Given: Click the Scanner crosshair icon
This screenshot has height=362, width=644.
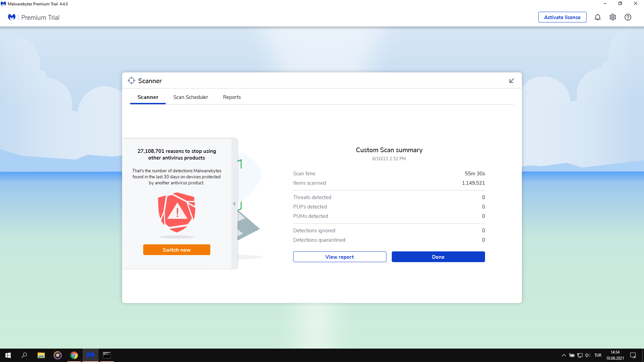Looking at the screenshot, I should coord(131,81).
